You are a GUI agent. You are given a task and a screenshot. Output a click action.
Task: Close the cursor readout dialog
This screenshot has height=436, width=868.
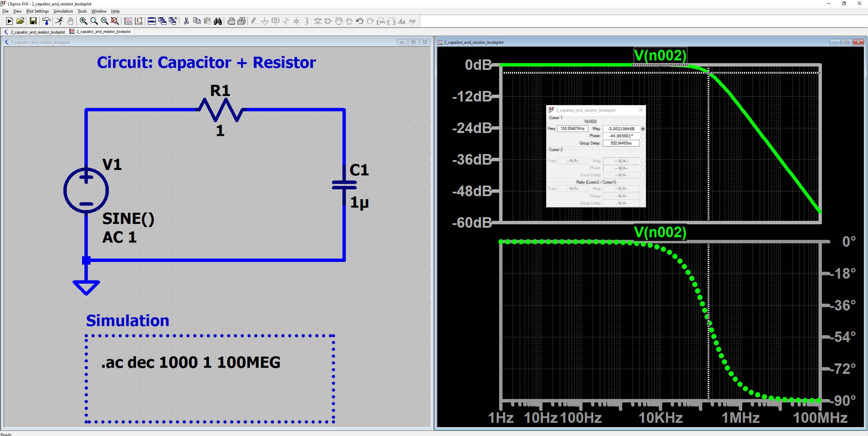[x=641, y=110]
